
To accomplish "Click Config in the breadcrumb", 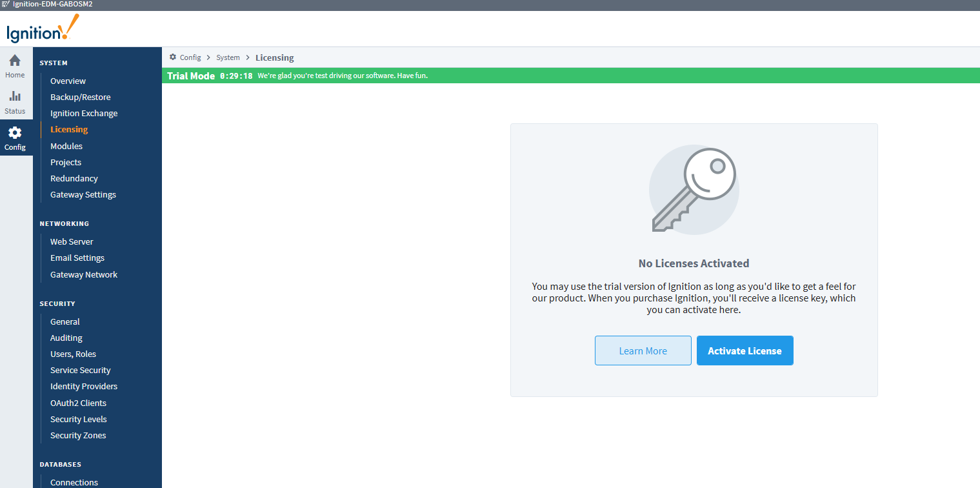I will coord(190,57).
